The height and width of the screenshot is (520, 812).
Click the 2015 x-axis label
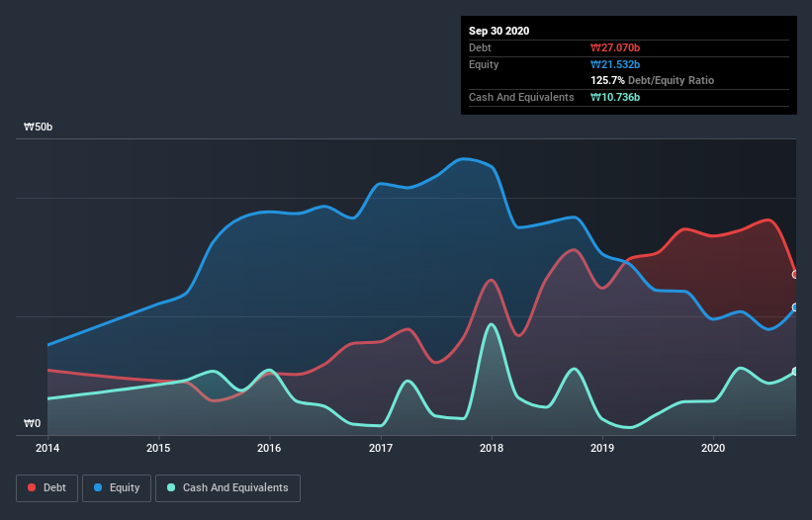coord(158,448)
